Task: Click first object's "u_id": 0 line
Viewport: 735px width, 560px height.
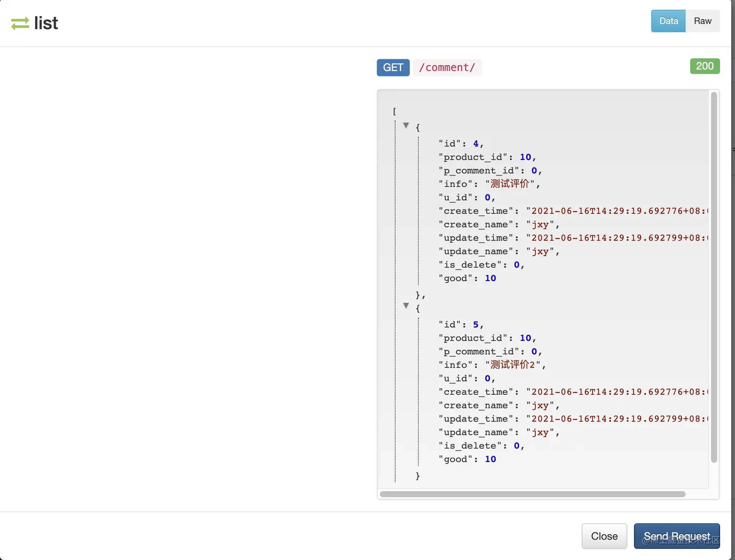Action: [x=467, y=197]
